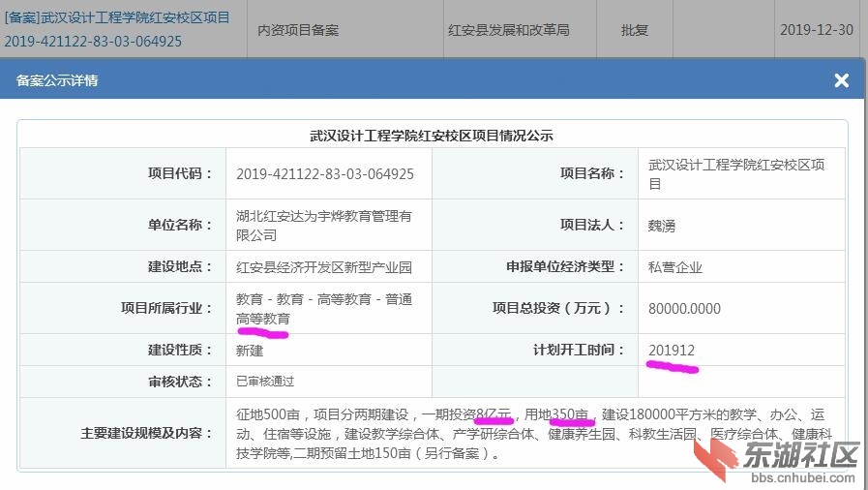
Task: Select the value 私营企业
Action: click(x=674, y=267)
